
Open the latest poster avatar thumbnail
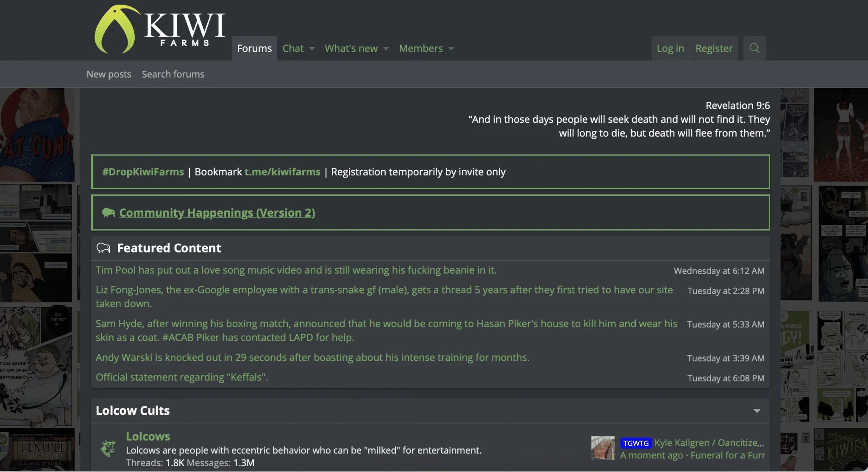tap(603, 448)
